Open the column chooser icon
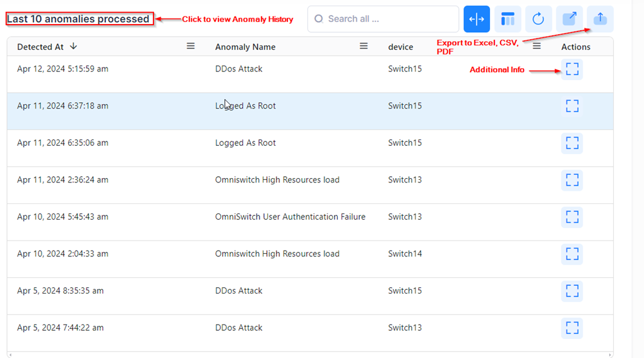The width and height of the screenshot is (644, 358). click(x=508, y=20)
